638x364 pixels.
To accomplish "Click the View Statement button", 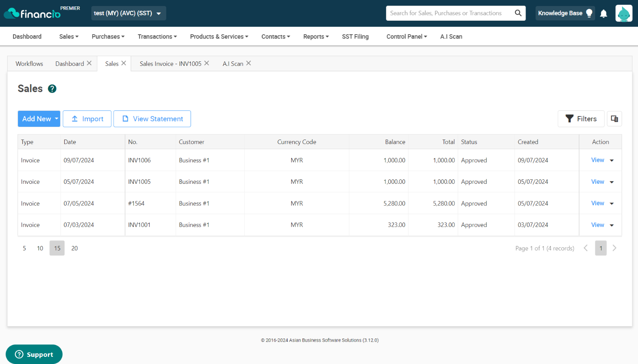I will tap(152, 119).
